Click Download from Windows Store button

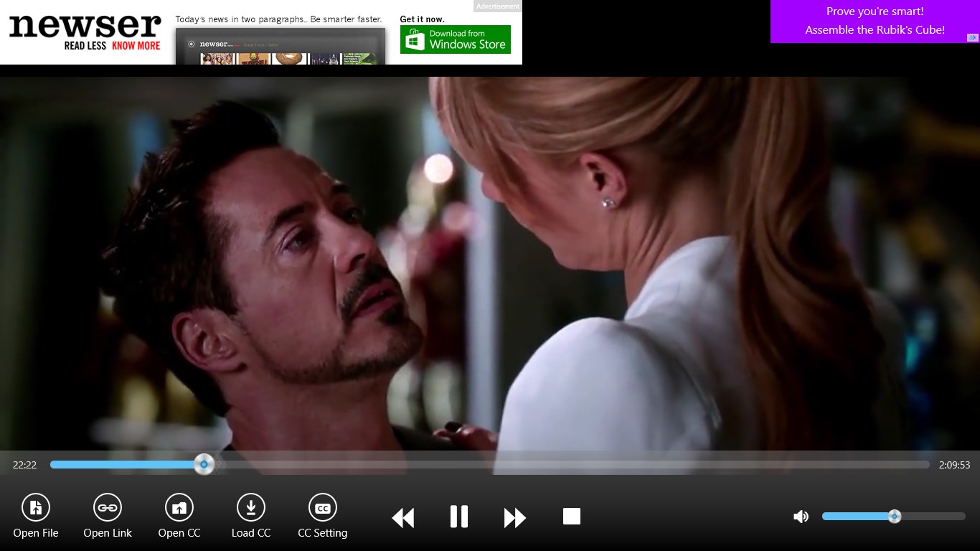pos(456,39)
